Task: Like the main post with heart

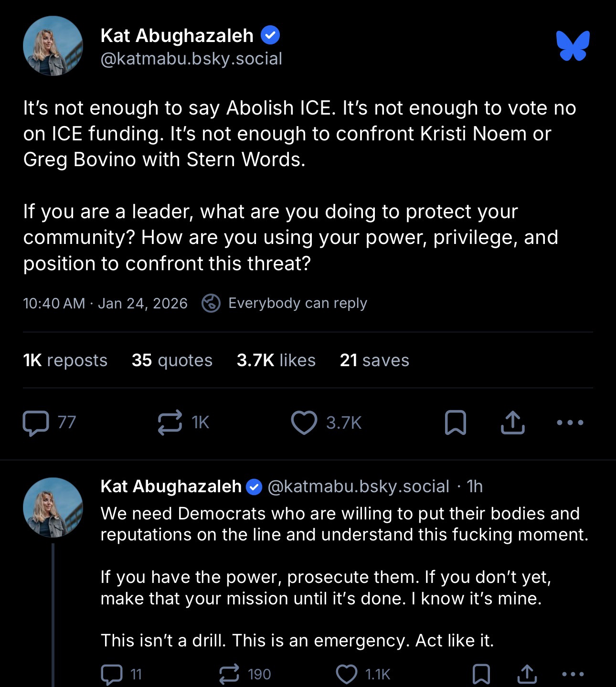Action: coord(304,423)
